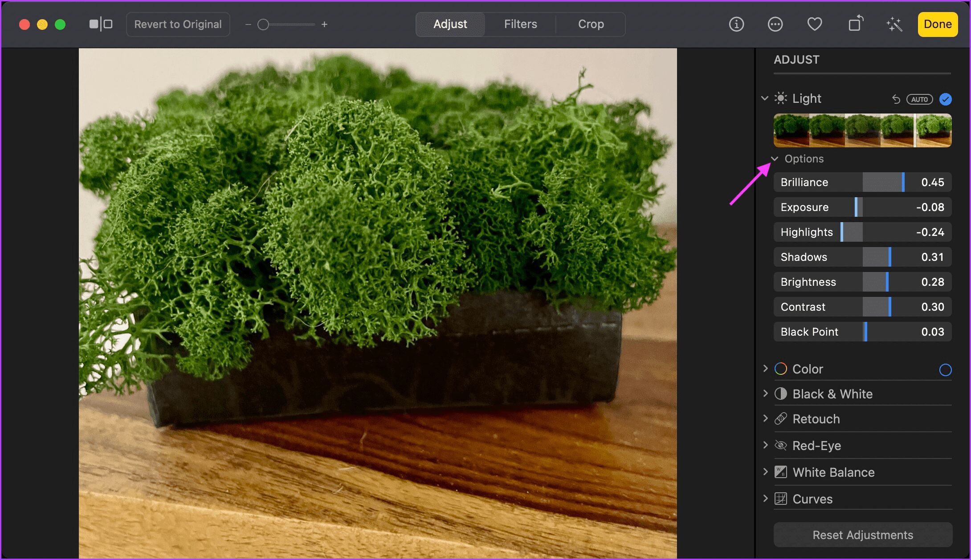Click the magic/smart suggestions icon
The width and height of the screenshot is (971, 560).
[893, 24]
